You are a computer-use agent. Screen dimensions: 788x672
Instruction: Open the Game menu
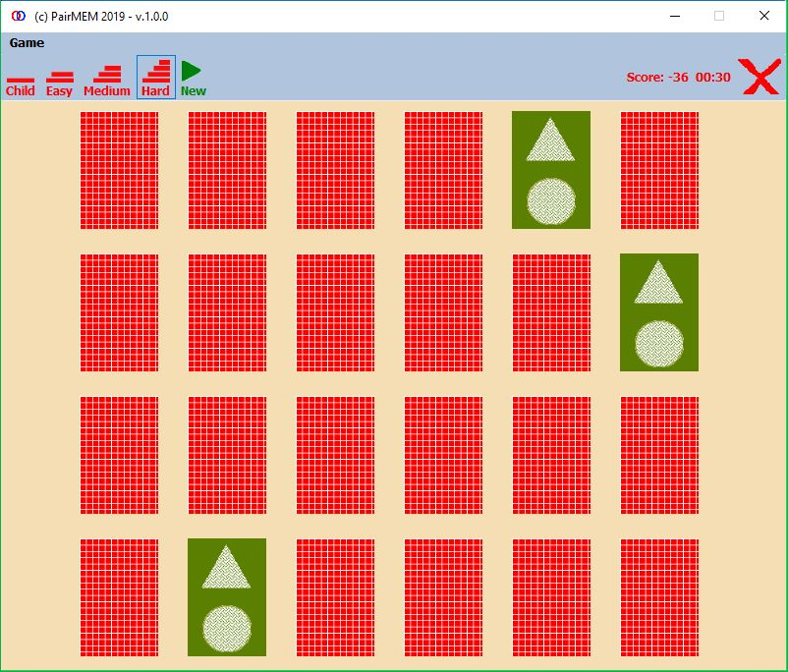[27, 42]
